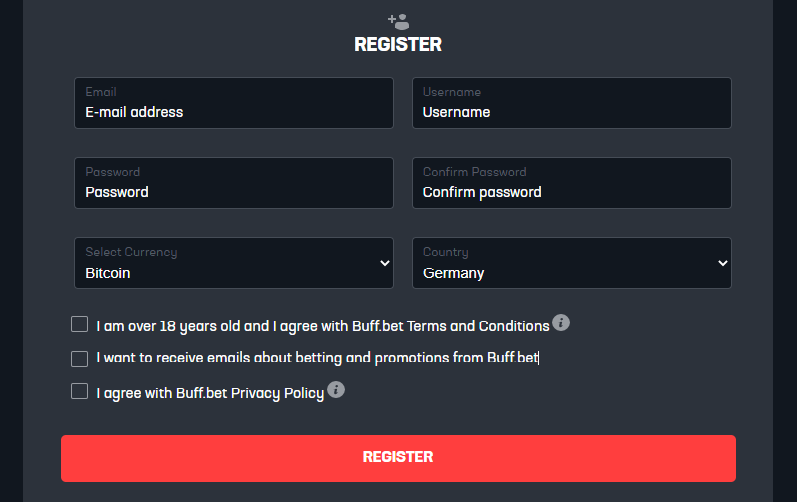Click into the Username field
797x502 pixels.
click(572, 103)
